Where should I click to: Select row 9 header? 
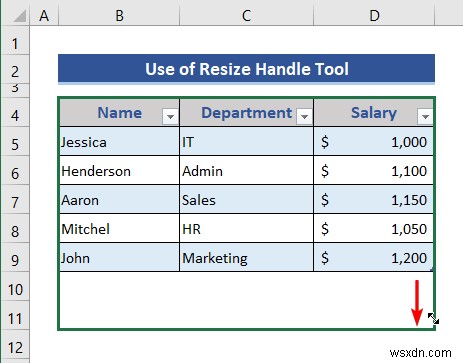(x=15, y=257)
